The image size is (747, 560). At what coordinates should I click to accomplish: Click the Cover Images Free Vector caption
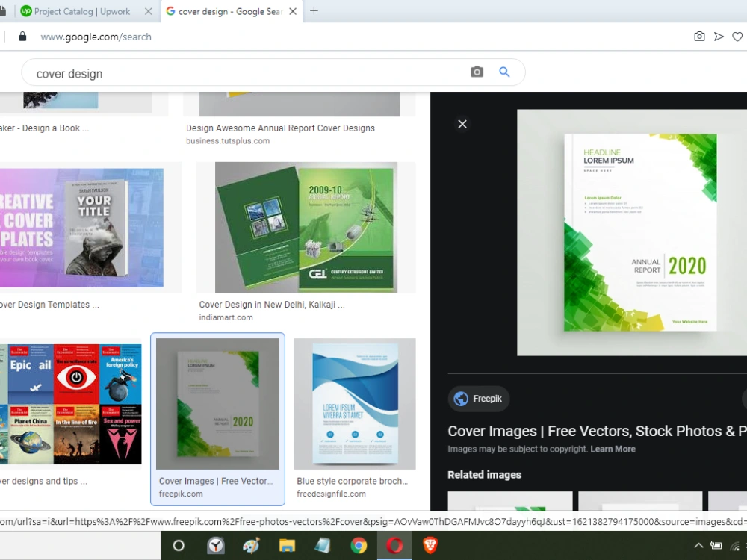pyautogui.click(x=216, y=481)
